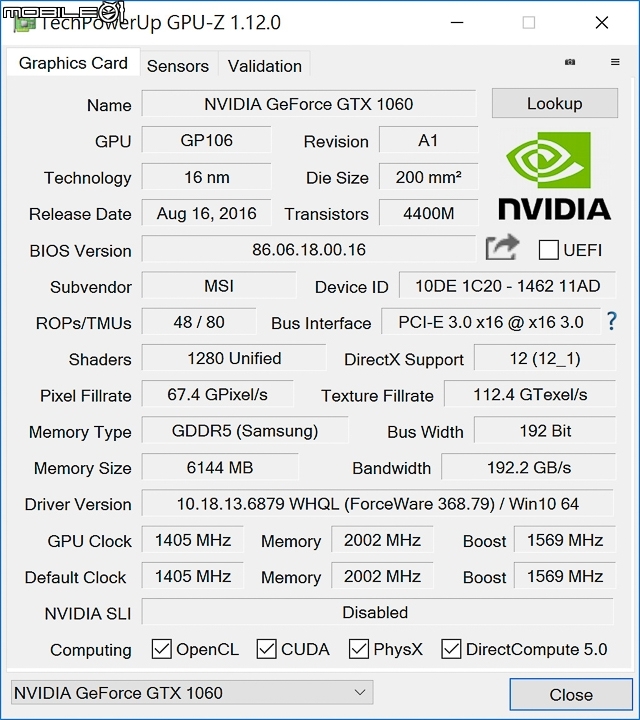Click the Bandwidth field 192.2 GB/s
The image size is (640, 720).
click(528, 467)
